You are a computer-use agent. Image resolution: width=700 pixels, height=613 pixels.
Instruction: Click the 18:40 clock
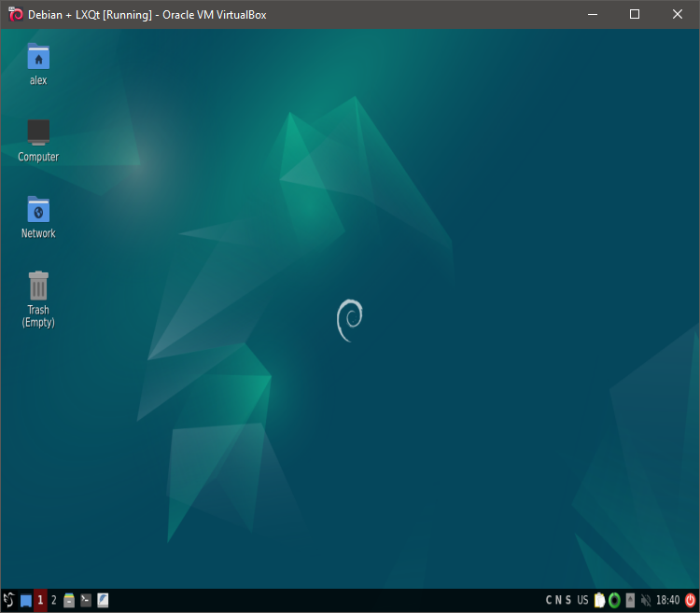pos(667,600)
